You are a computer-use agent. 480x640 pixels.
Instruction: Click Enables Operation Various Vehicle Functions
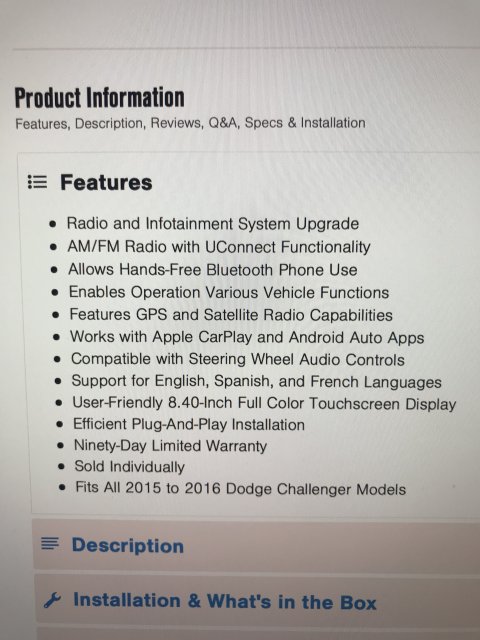229,292
